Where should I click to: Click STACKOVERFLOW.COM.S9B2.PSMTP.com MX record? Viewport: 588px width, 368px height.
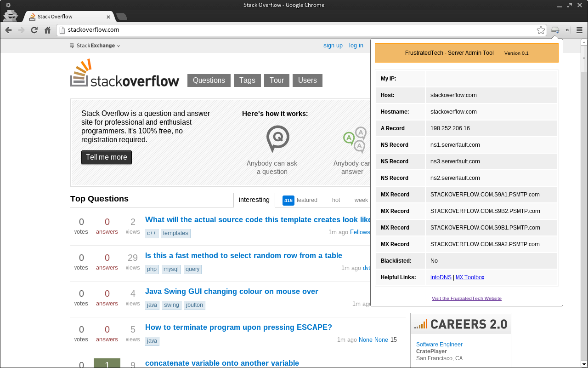(x=485, y=211)
